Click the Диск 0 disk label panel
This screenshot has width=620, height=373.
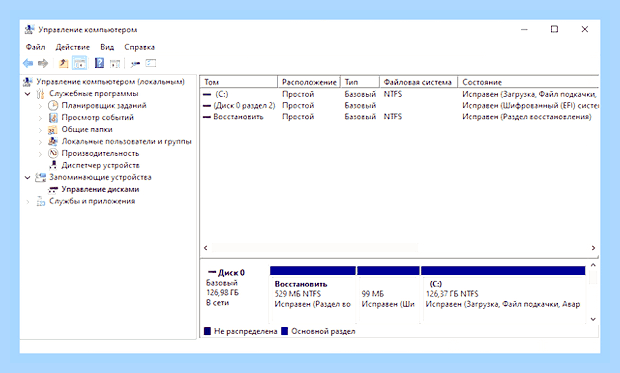coord(236,294)
